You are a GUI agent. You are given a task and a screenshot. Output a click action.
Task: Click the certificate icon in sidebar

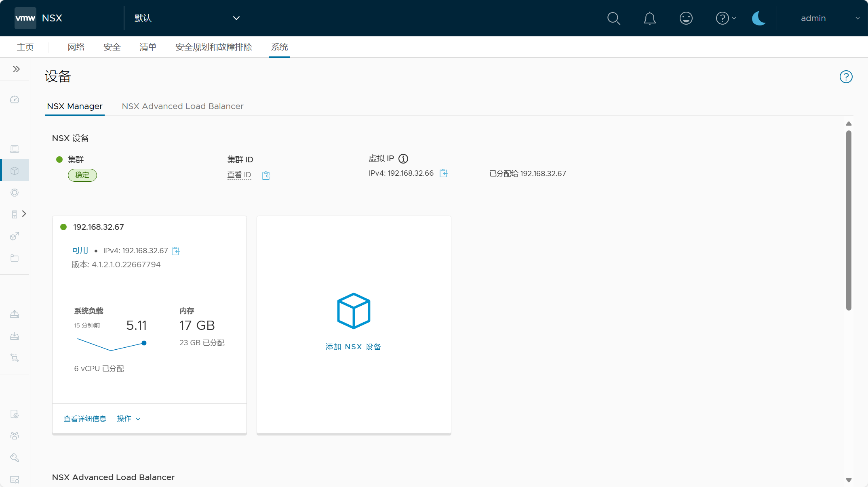coord(15,479)
